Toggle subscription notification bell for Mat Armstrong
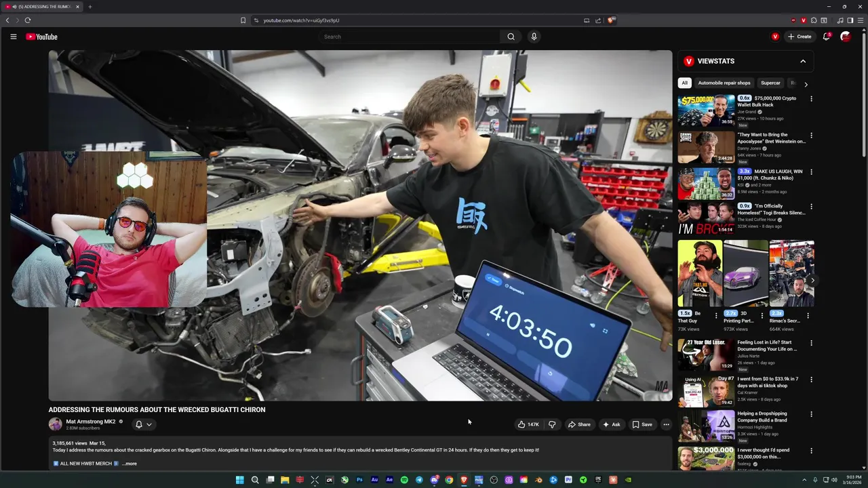The width and height of the screenshot is (868, 488). coord(143,424)
